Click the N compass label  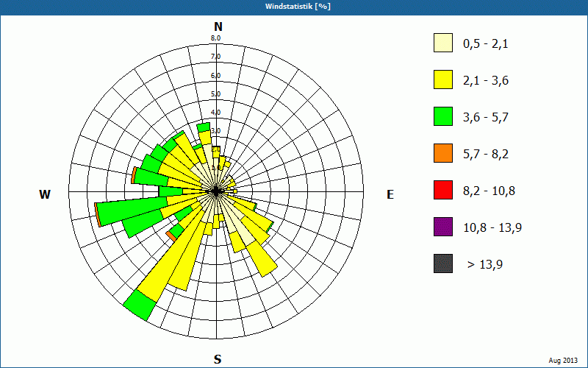tap(218, 26)
